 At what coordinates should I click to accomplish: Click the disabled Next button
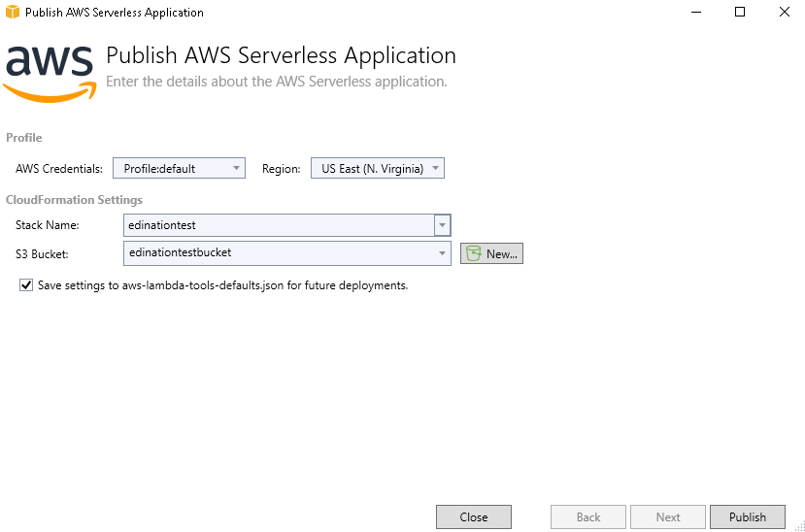pyautogui.click(x=667, y=516)
